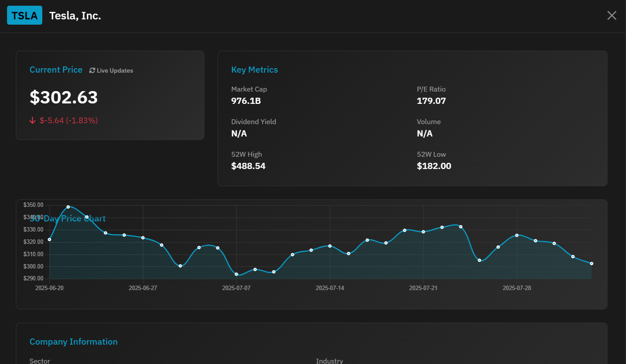626x364 pixels.
Task: Click the 52W Low label
Action: point(432,154)
